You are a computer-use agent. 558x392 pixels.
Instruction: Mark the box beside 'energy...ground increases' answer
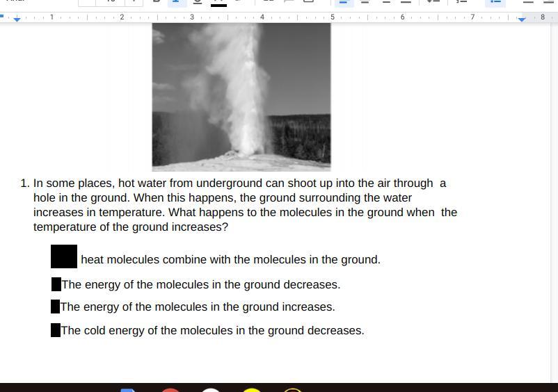pyautogui.click(x=56, y=307)
